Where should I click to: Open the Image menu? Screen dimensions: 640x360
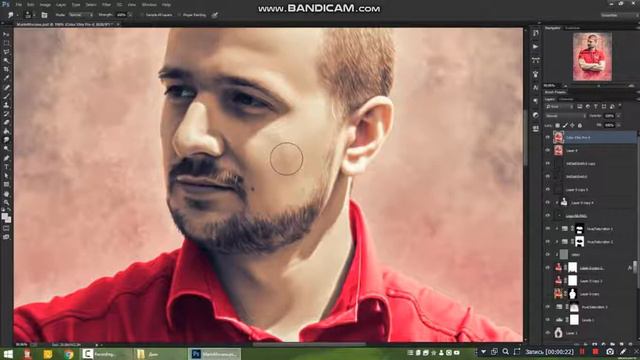point(45,4)
